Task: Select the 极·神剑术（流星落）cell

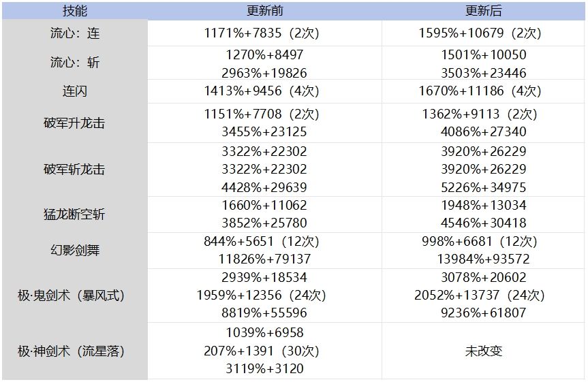Action: pos(75,351)
